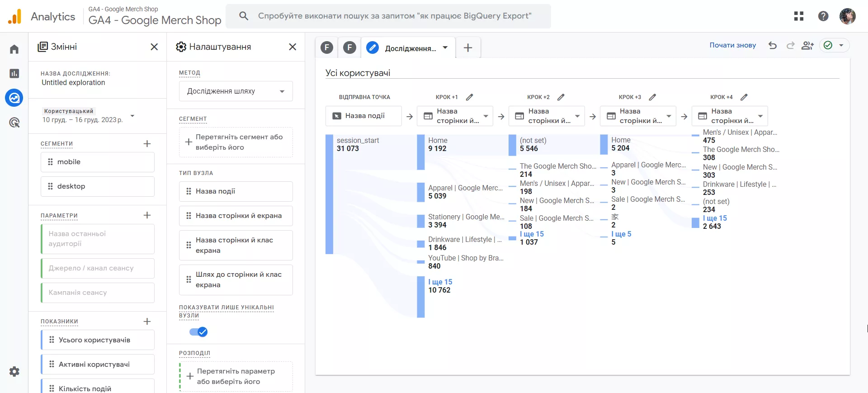Select the desktop segment
Screen dimensions: 868x393
click(98, 186)
